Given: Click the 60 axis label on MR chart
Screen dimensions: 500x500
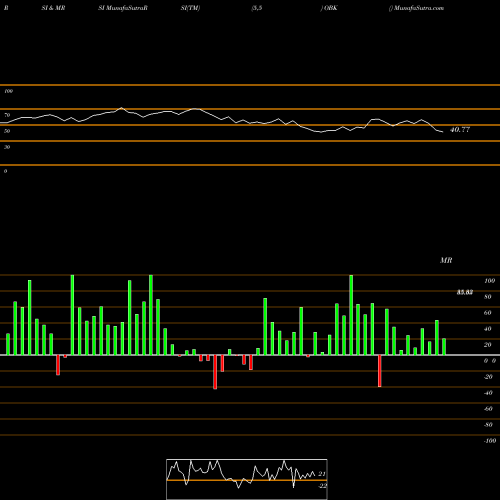Looking at the screenshot, I should [x=487, y=313].
